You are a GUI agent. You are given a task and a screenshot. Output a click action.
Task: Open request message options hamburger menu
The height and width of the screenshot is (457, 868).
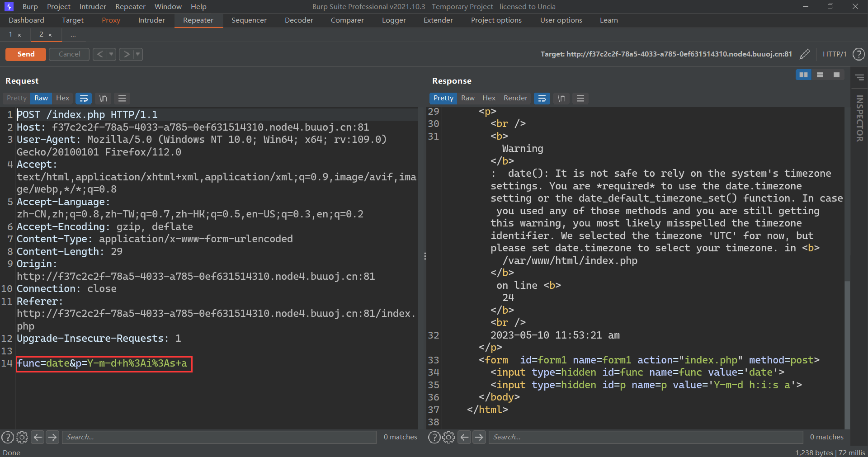click(122, 99)
